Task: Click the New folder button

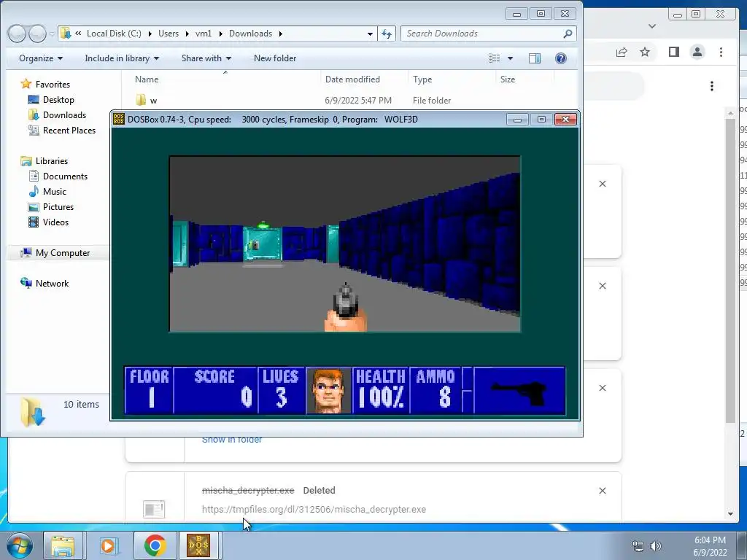Action: point(275,58)
